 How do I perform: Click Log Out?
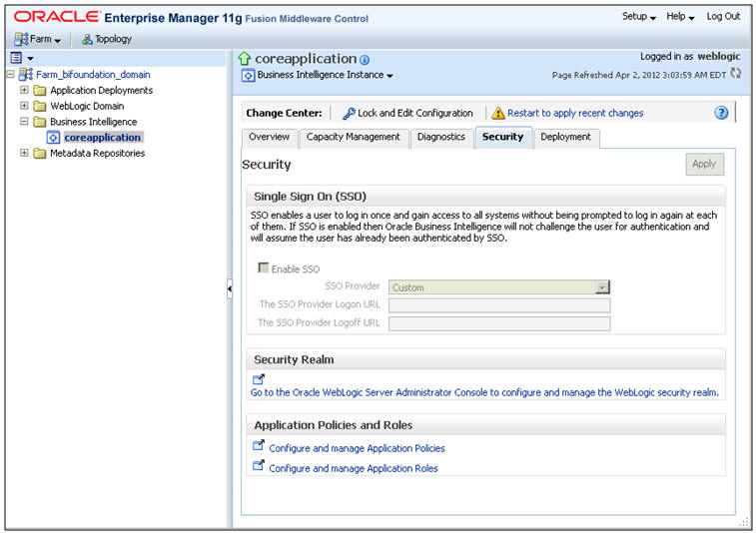pyautogui.click(x=723, y=16)
